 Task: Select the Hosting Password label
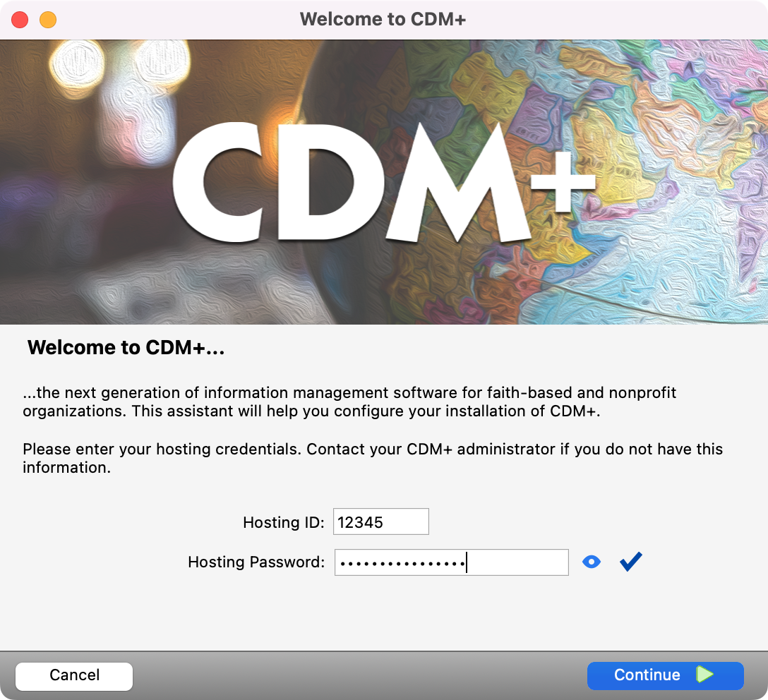pos(256,562)
